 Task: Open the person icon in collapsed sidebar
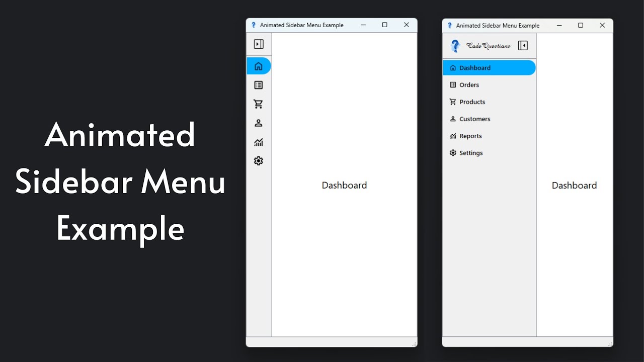[x=259, y=123]
